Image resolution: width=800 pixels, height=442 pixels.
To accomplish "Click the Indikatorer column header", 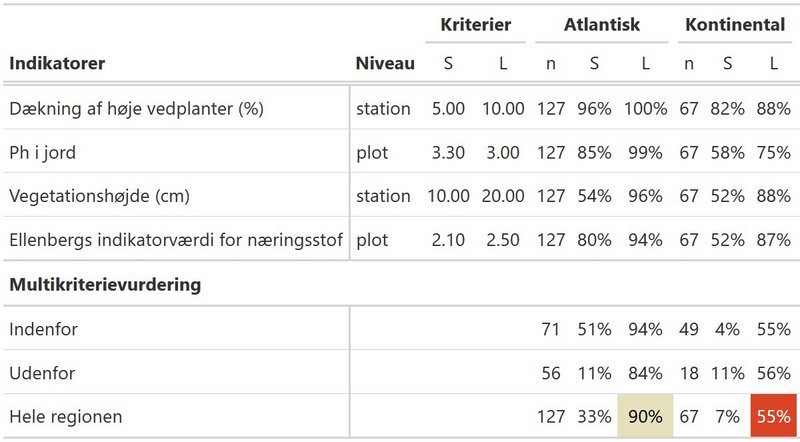I will pos(57,63).
